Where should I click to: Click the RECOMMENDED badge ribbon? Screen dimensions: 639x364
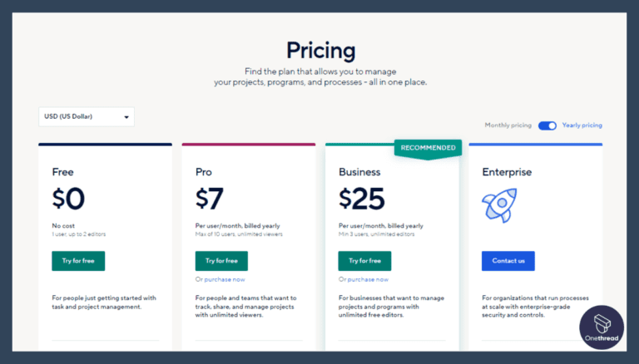tap(428, 148)
